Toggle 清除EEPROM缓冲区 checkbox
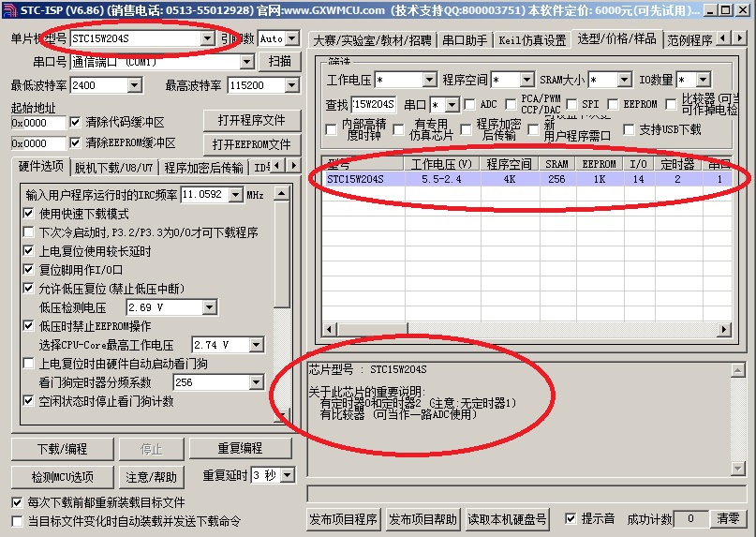This screenshot has width=756, height=537. point(75,142)
